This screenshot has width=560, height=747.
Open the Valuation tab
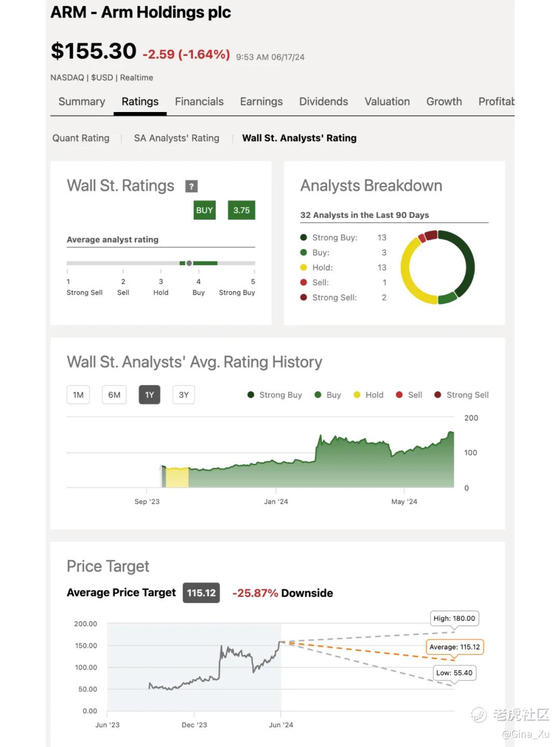[387, 102]
